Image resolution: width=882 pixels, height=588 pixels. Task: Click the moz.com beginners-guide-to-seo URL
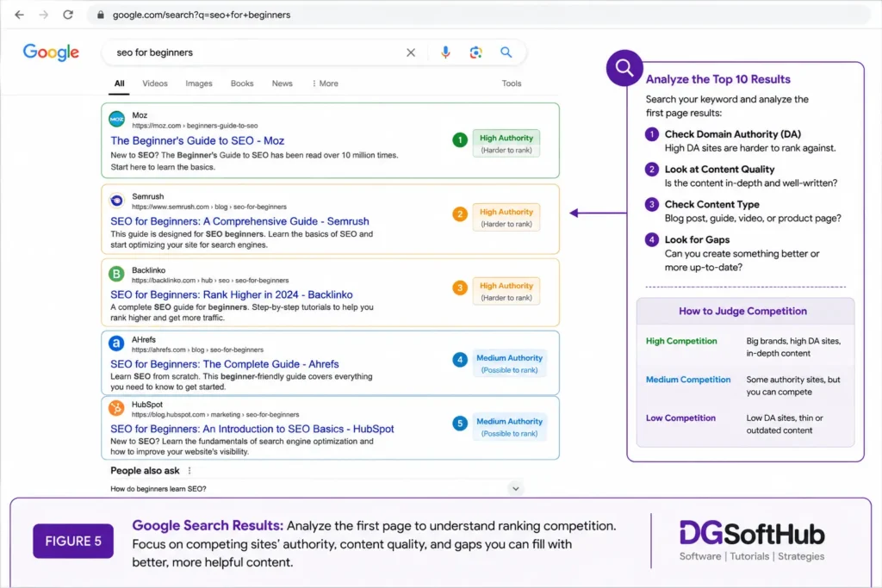(x=195, y=126)
